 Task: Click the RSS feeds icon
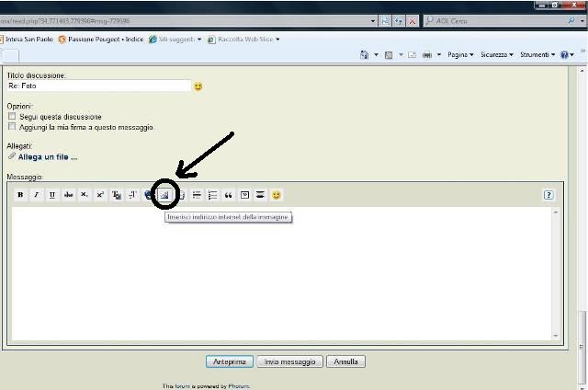[389, 55]
